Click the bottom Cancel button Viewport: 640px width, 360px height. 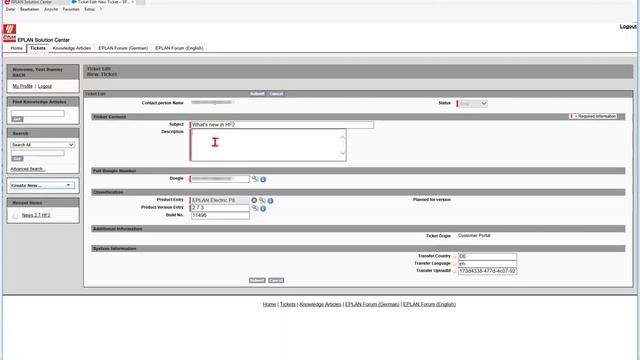point(276,280)
